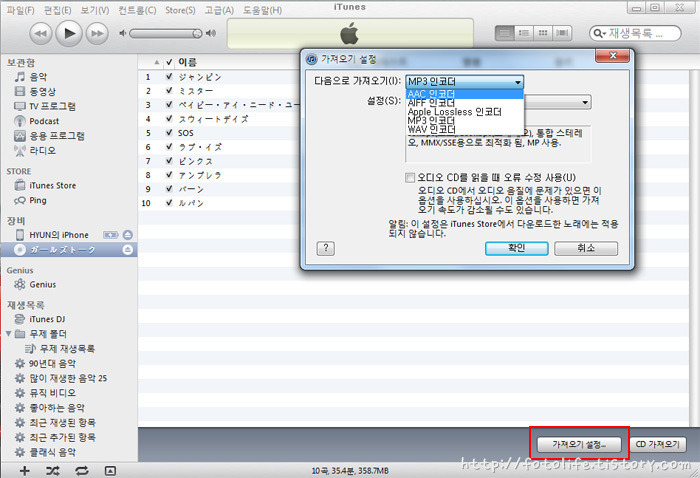Open the Store(S) menu

click(x=180, y=10)
